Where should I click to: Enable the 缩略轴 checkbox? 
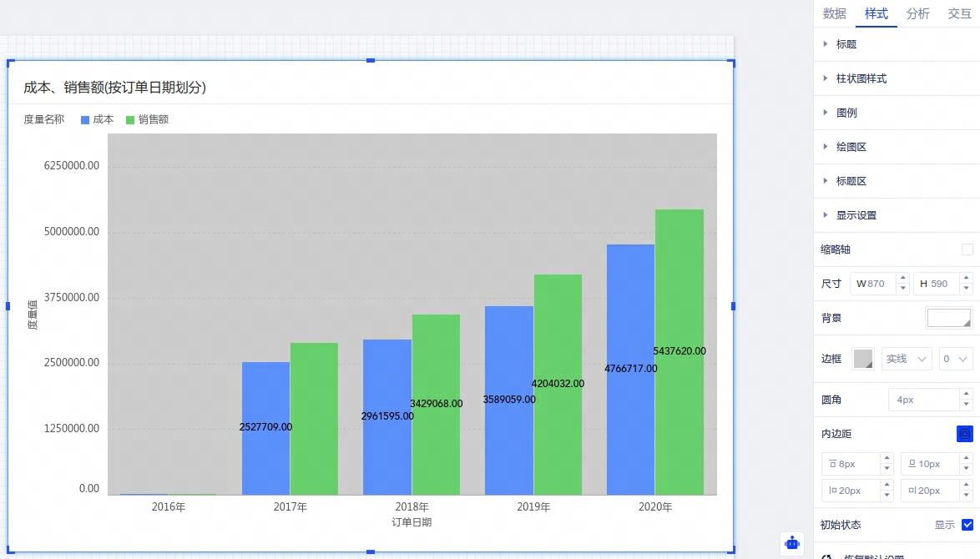point(967,249)
